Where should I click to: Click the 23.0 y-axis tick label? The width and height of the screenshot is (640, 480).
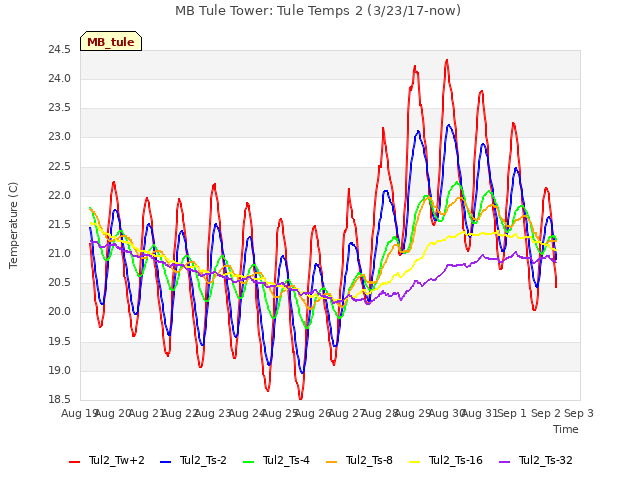tap(60, 137)
